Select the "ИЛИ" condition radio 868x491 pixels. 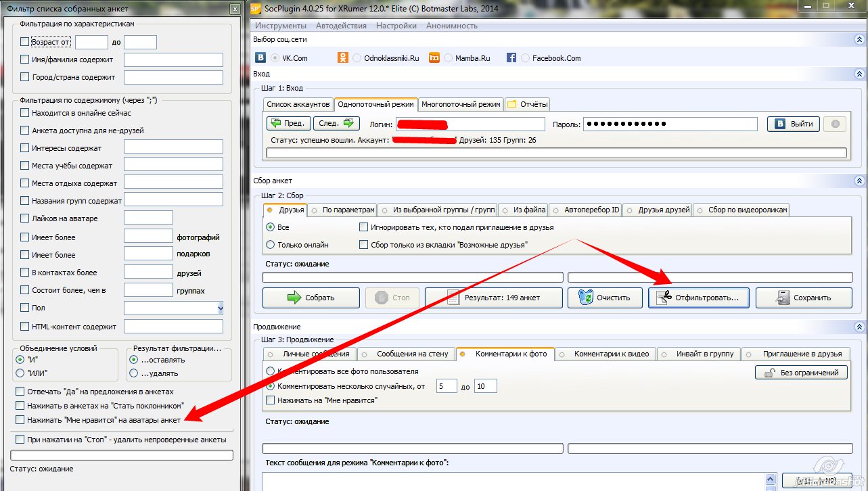click(x=20, y=373)
